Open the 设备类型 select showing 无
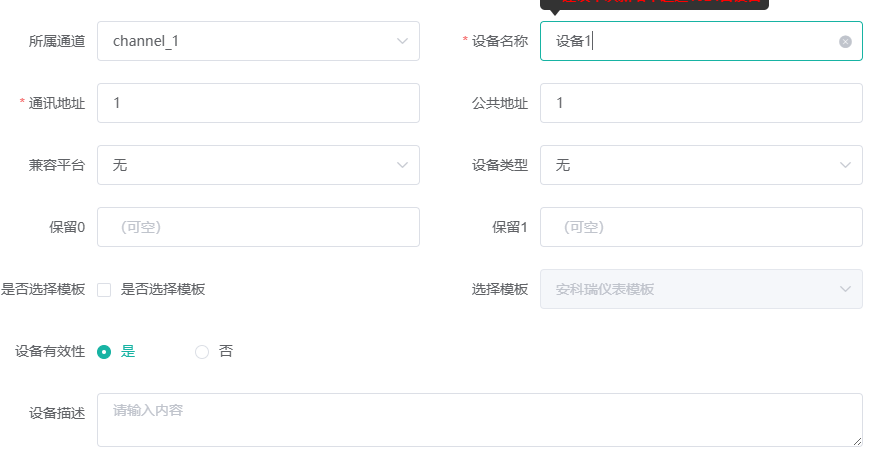Image resolution: width=877 pixels, height=449 pixels. [701, 165]
